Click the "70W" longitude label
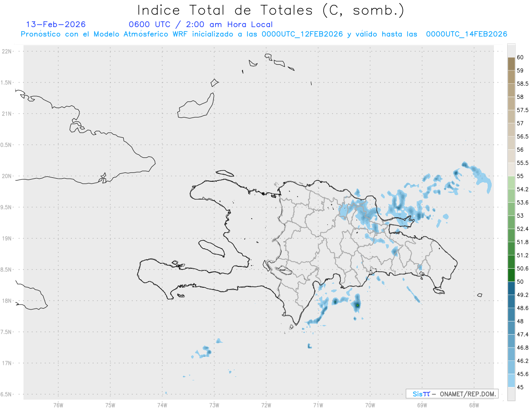The image size is (532, 411). click(x=370, y=405)
